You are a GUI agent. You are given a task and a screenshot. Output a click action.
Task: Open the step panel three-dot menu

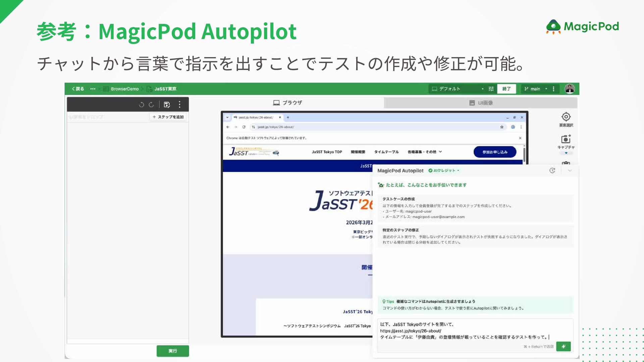(x=180, y=105)
